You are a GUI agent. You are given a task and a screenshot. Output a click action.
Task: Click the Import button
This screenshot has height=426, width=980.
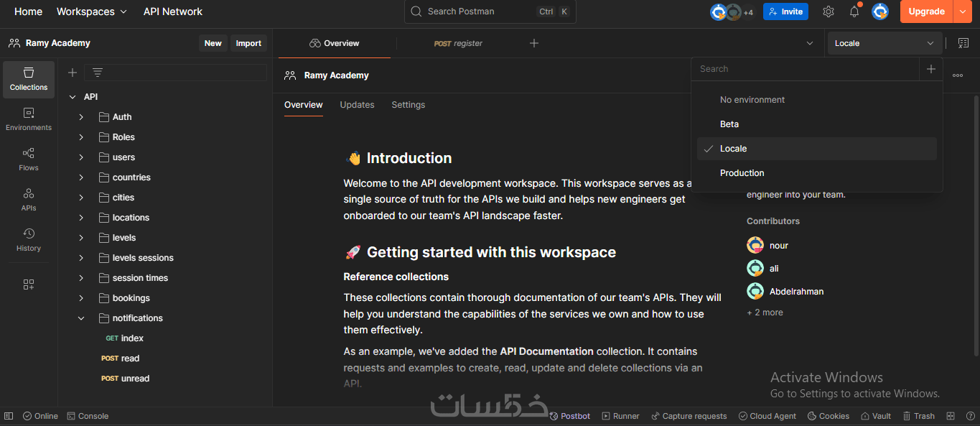click(248, 43)
